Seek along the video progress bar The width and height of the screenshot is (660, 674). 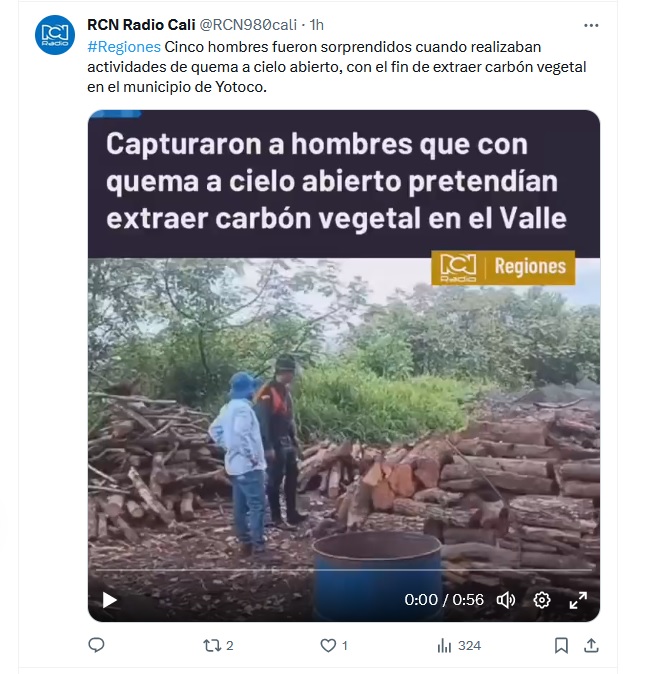(x=344, y=570)
